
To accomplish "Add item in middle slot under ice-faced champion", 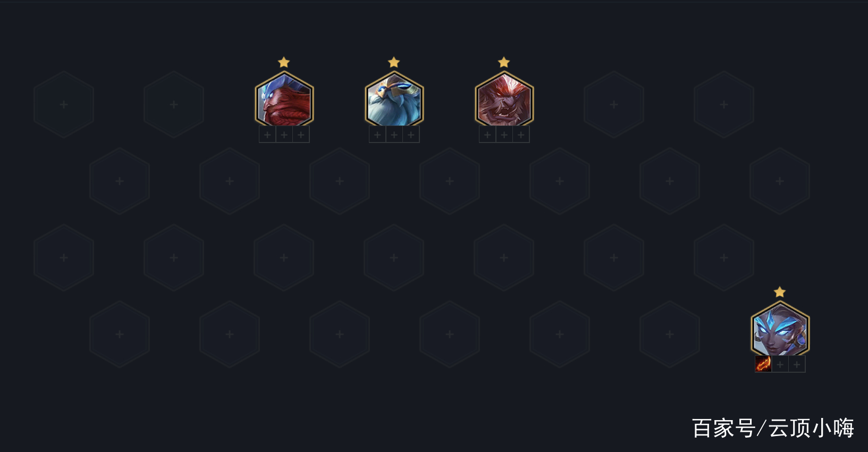I will click(780, 364).
